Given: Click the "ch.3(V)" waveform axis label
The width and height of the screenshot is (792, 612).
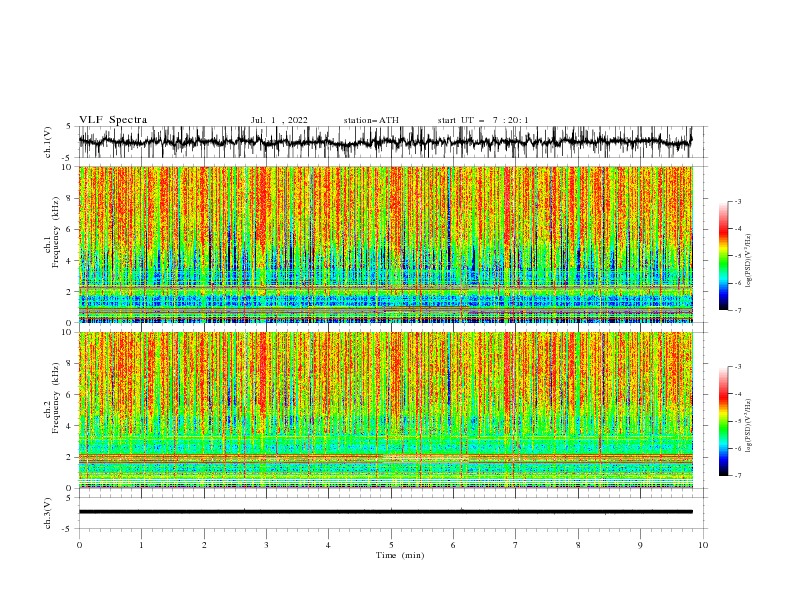Looking at the screenshot, I should 48,513.
